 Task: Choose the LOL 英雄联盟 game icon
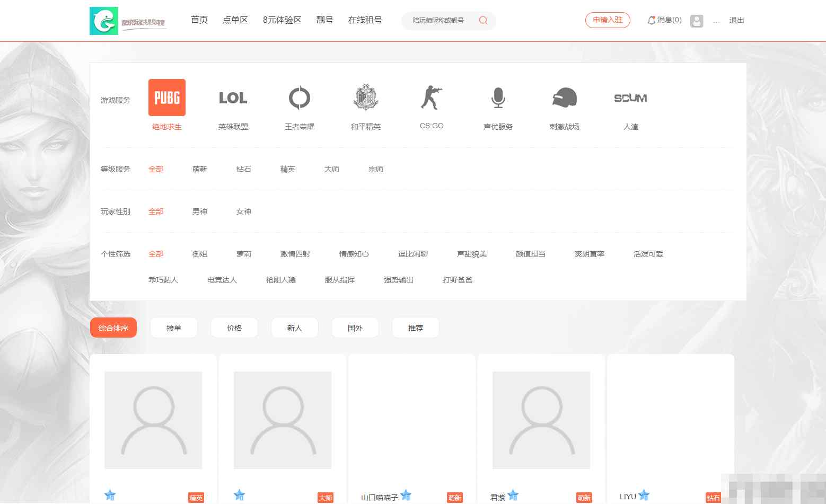click(233, 98)
